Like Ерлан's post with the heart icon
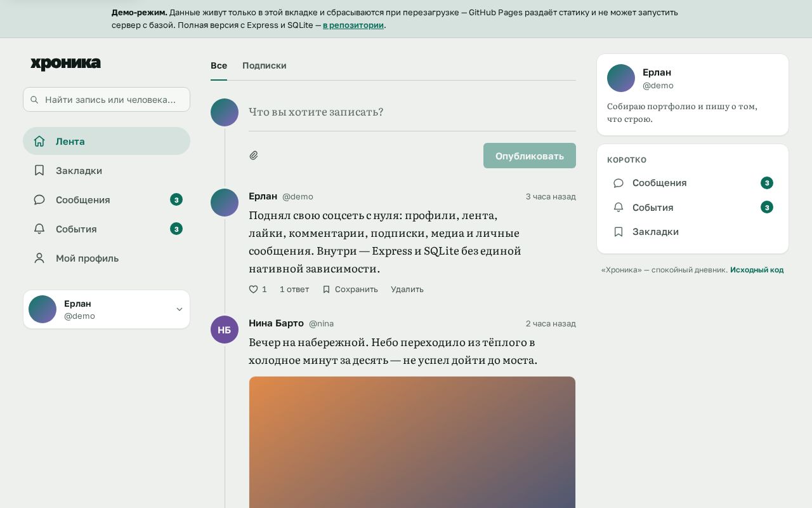812x508 pixels. [x=253, y=289]
